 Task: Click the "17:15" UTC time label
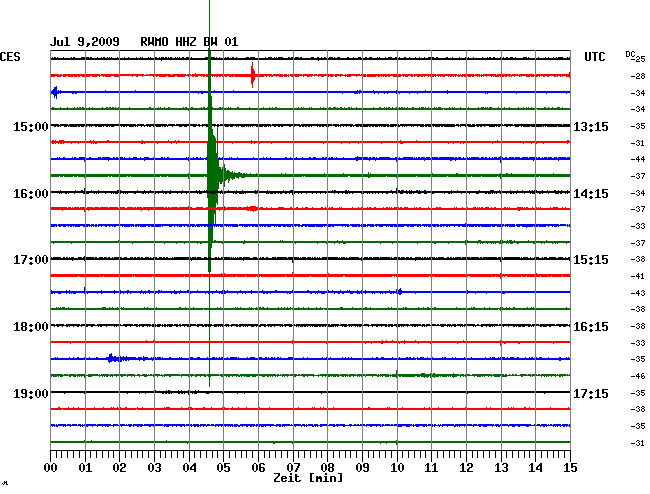591,393
